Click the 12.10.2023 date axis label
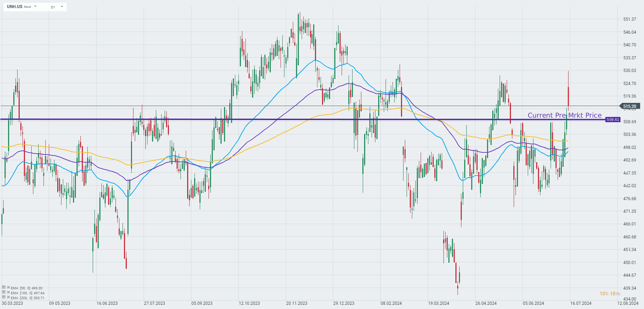Screen dimensions: 644x309 249,303
